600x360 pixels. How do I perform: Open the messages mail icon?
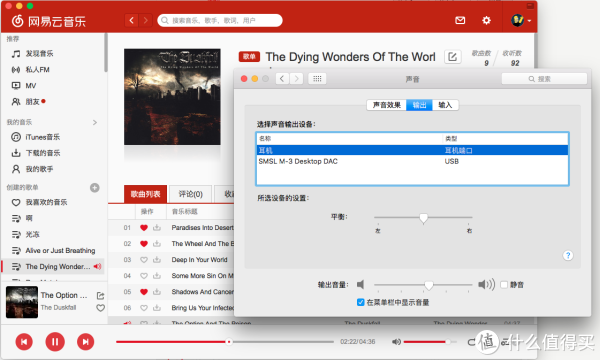point(460,20)
